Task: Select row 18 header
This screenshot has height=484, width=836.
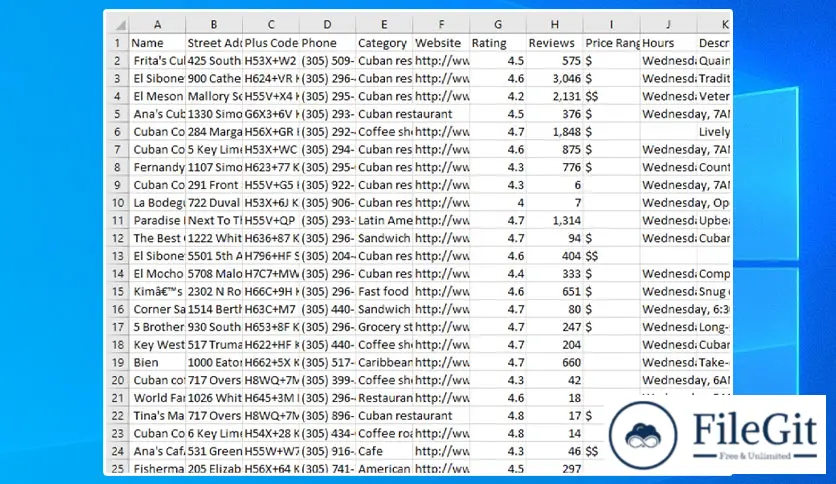Action: click(x=118, y=345)
